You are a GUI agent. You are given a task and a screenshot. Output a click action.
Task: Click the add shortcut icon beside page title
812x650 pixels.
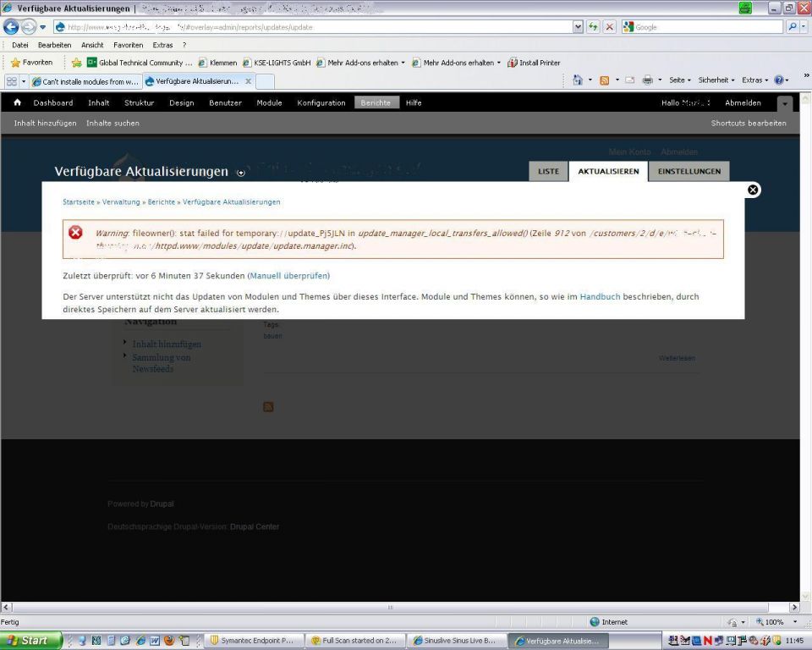point(241,173)
